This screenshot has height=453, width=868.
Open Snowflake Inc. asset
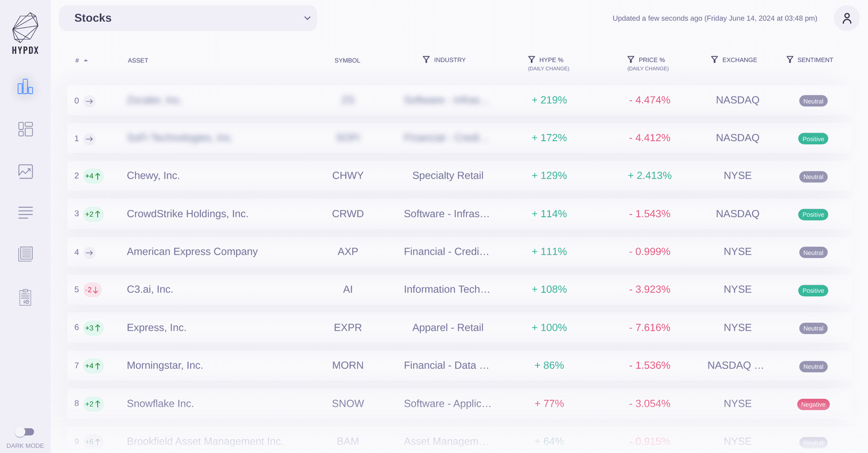click(160, 403)
